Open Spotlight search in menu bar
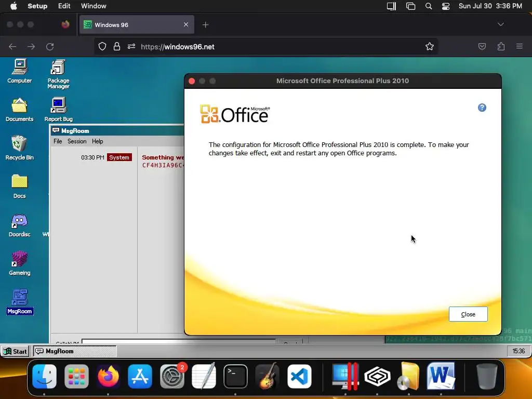 tap(429, 6)
